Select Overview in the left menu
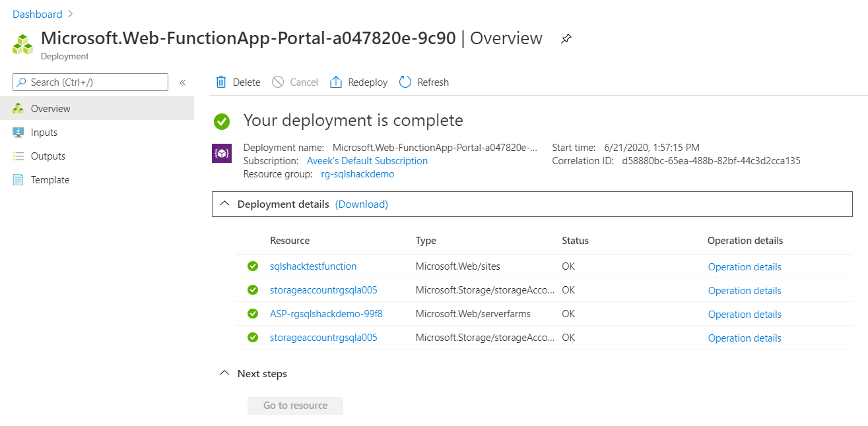Viewport: 868px width, 426px height. [x=50, y=109]
